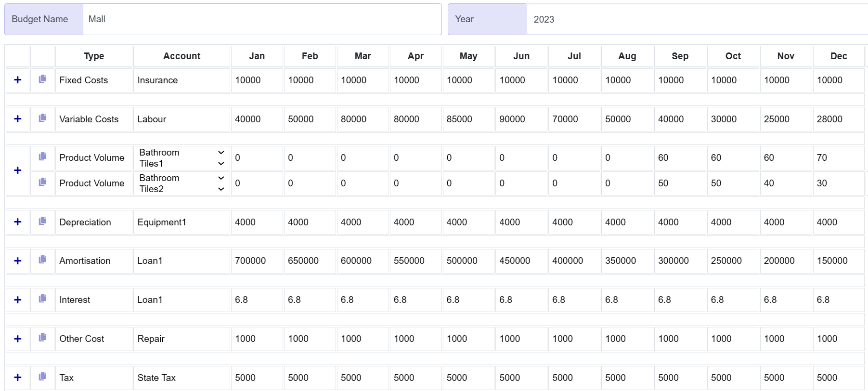Click the plus icon beside Product Volume rows
This screenshot has height=391, width=868.
pyautogui.click(x=18, y=170)
